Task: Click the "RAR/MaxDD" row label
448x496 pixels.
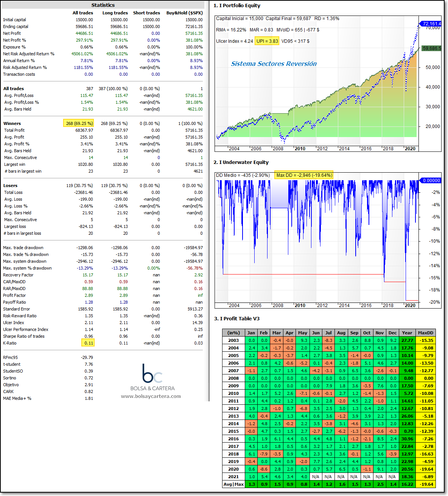Action: click(14, 289)
